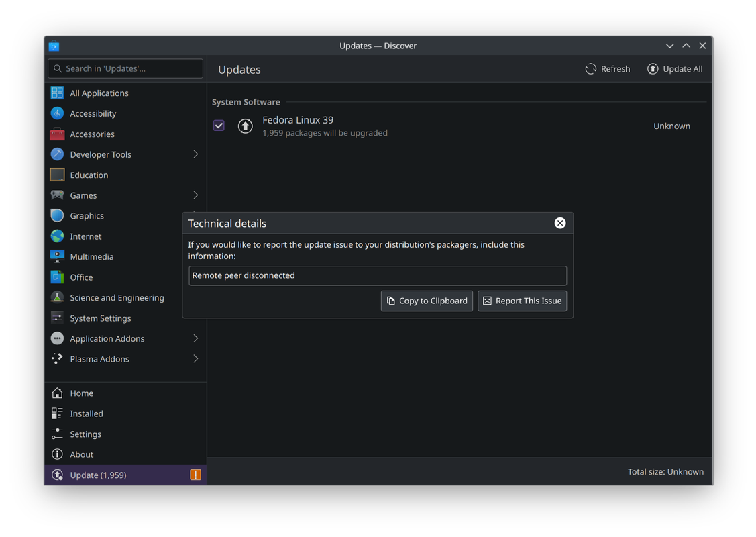Click the 'Unknown' size label
The height and width of the screenshot is (537, 756).
[x=671, y=126]
